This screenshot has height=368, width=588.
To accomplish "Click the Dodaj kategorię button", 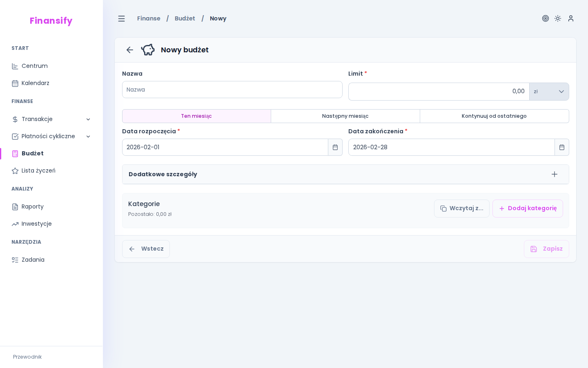I will [528, 209].
